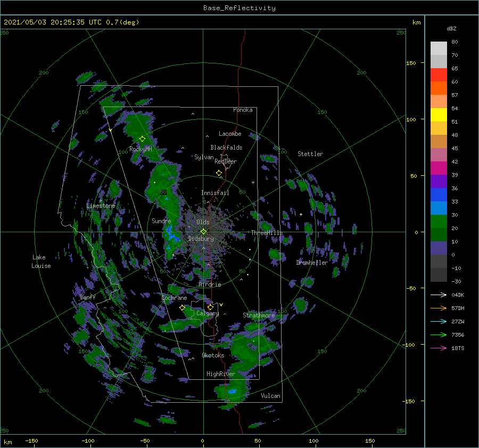The width and height of the screenshot is (479, 448).
Task: Click the orange 57DM arrow in legend
Action: (439, 308)
